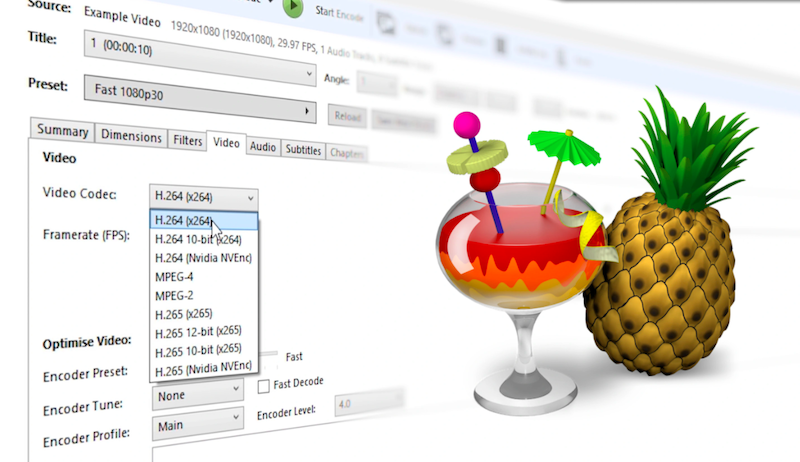Viewport: 800px width, 462px height.
Task: Click the blurred button right of Reload
Action: [x=404, y=121]
